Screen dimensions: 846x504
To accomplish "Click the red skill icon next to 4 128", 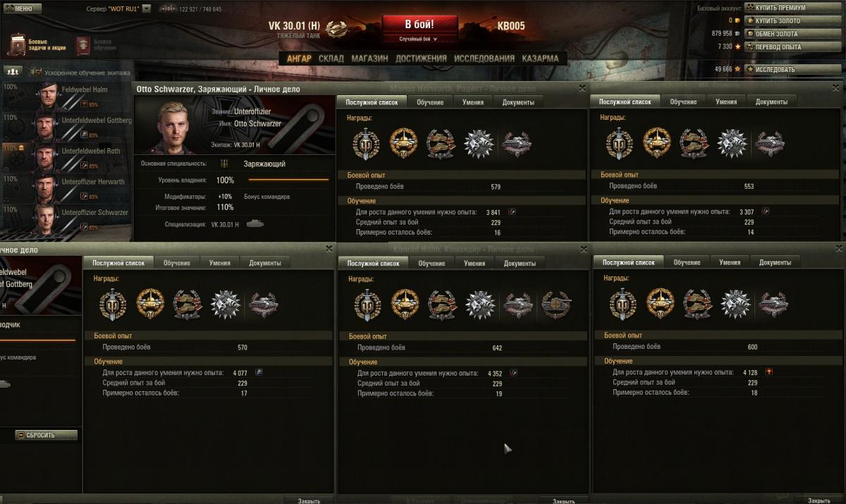I will 769,371.
